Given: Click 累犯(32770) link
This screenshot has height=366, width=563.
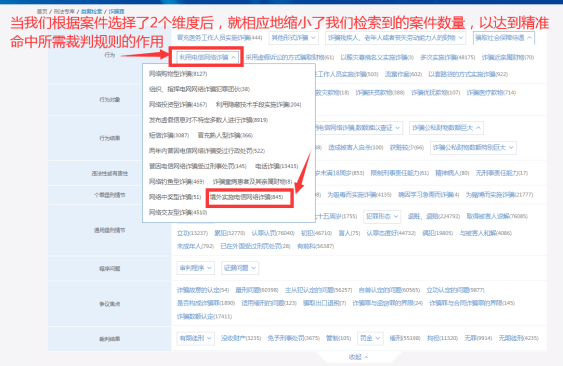Looking at the screenshot, I should coord(229,233).
